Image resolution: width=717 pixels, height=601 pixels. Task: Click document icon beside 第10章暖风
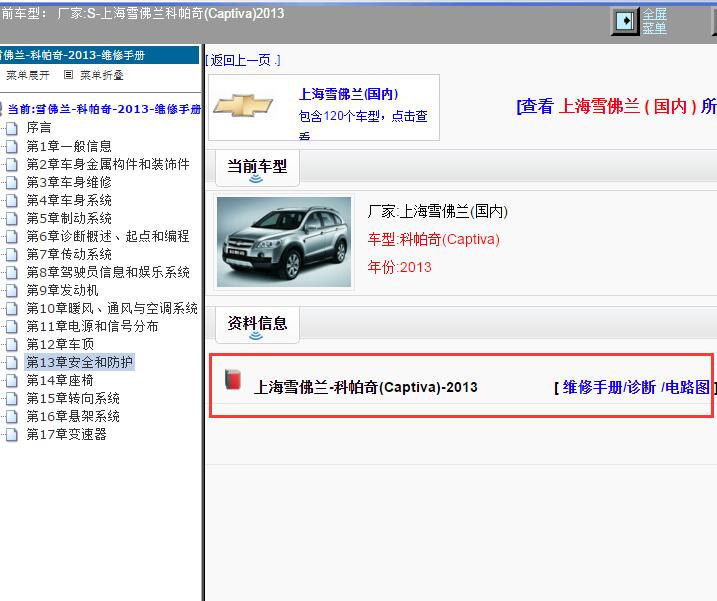pyautogui.click(x=12, y=309)
